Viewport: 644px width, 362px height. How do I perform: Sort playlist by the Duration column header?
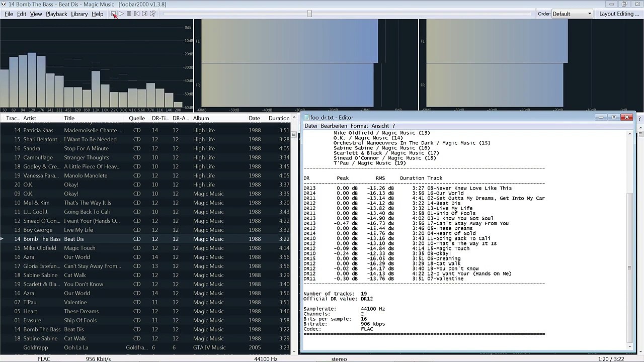279,119
